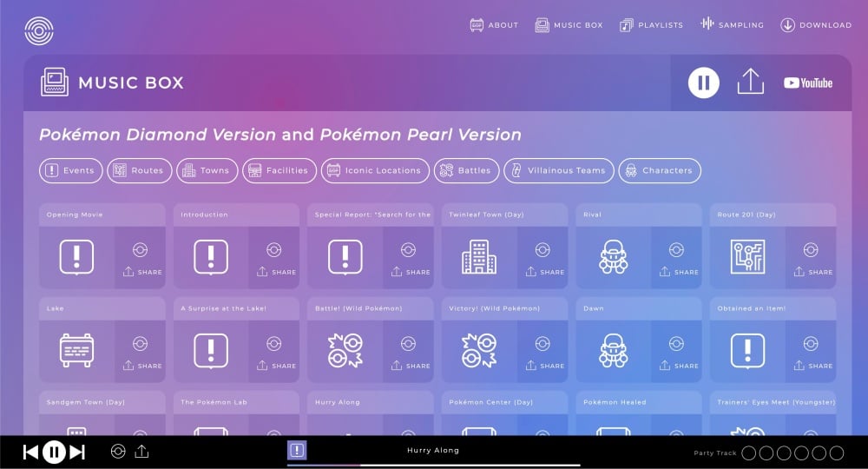The image size is (868, 469).
Task: Click the share icon in the Music Box header
Action: (x=750, y=83)
